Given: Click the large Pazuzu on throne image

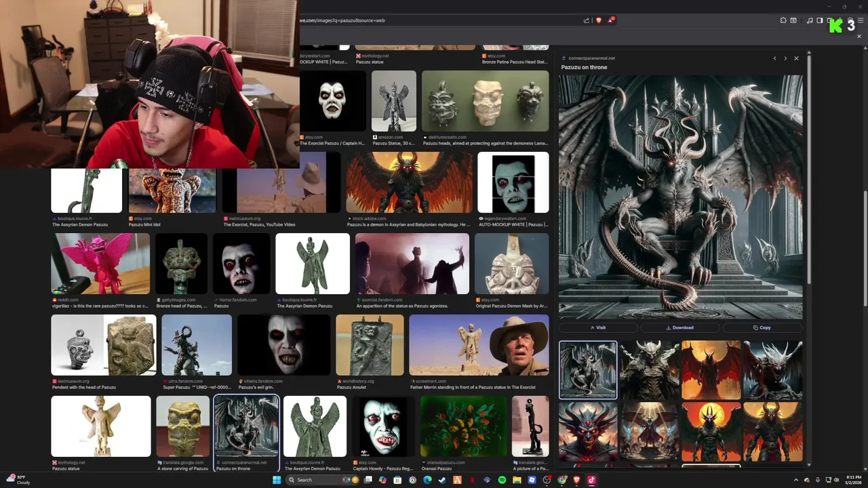Looking at the screenshot, I should coord(680,197).
